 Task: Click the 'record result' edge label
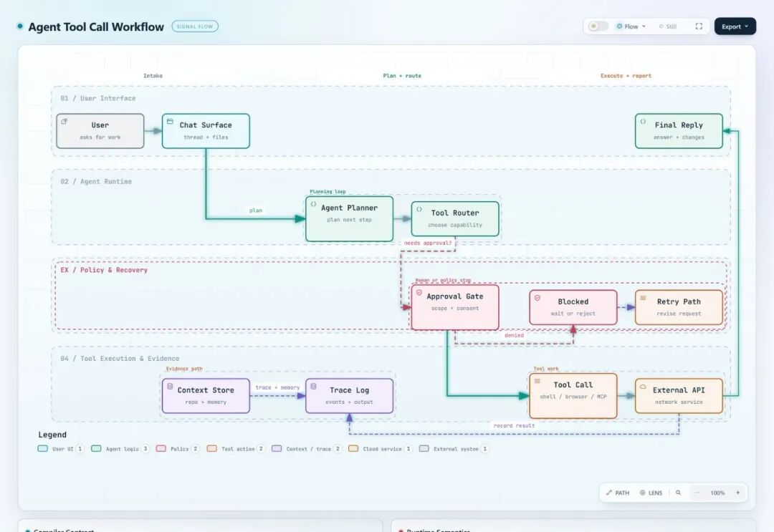pos(514,425)
